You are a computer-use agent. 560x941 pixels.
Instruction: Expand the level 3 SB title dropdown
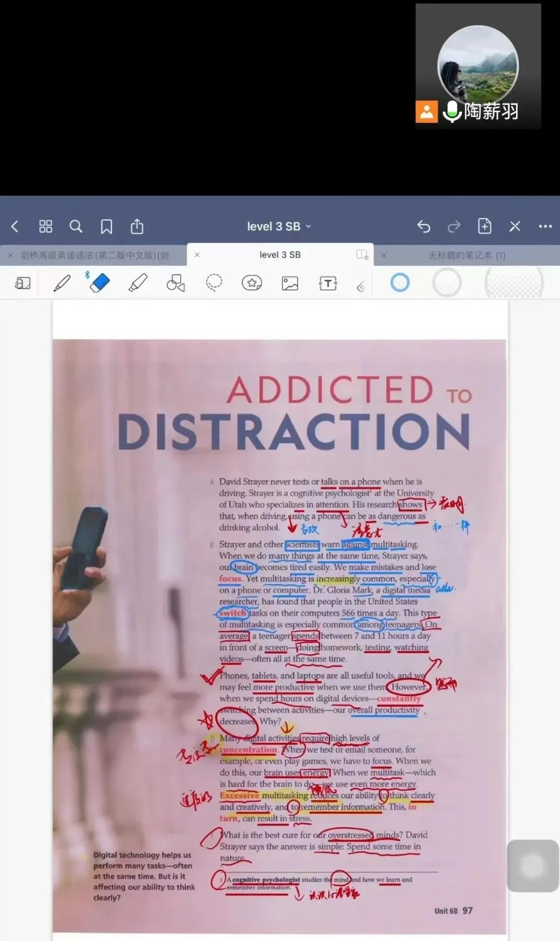(x=279, y=227)
